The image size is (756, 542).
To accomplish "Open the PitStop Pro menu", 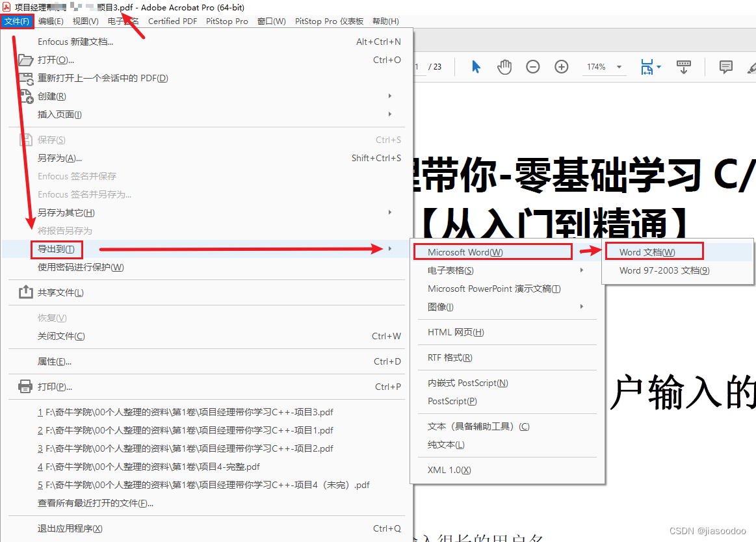I will point(227,21).
